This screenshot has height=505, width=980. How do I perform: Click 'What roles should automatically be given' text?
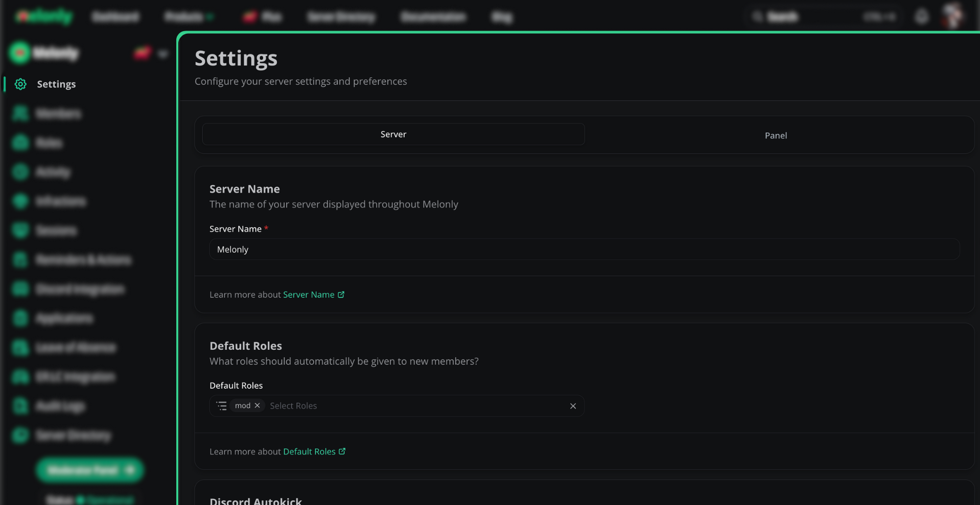click(x=344, y=361)
